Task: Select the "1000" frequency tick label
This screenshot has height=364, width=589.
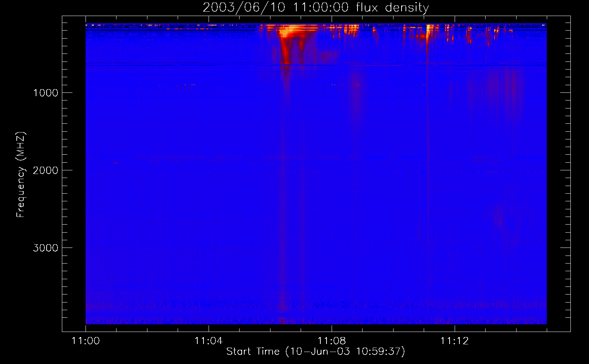Action: click(46, 93)
